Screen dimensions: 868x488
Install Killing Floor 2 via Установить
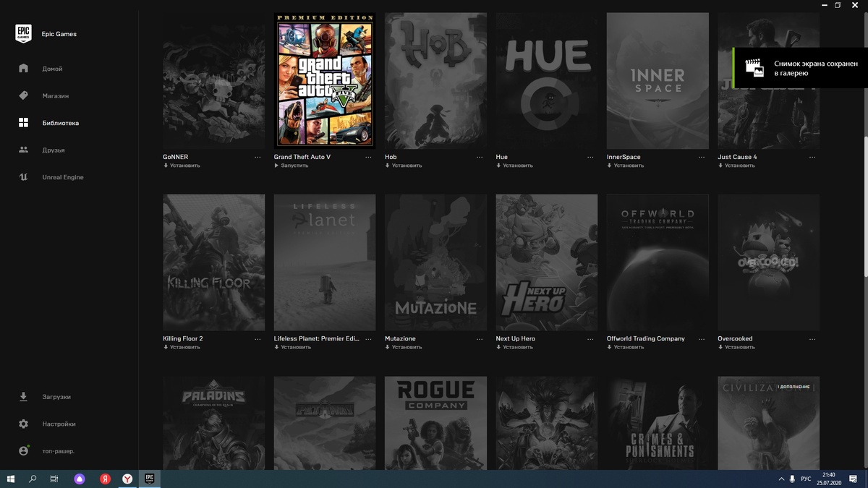pyautogui.click(x=182, y=347)
